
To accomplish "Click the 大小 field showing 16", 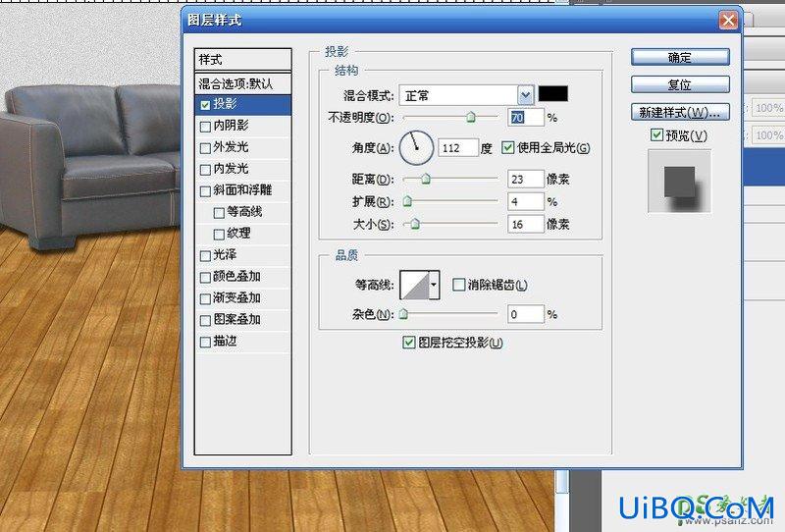I will [x=526, y=224].
